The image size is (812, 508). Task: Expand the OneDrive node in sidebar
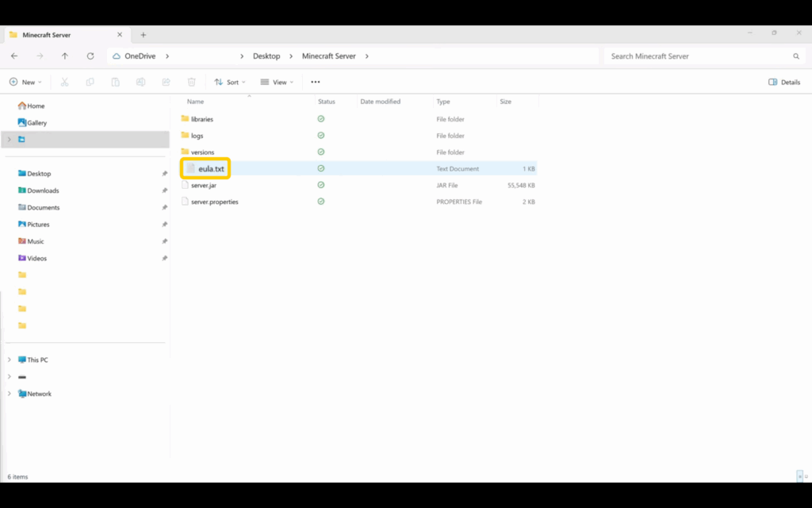point(10,140)
